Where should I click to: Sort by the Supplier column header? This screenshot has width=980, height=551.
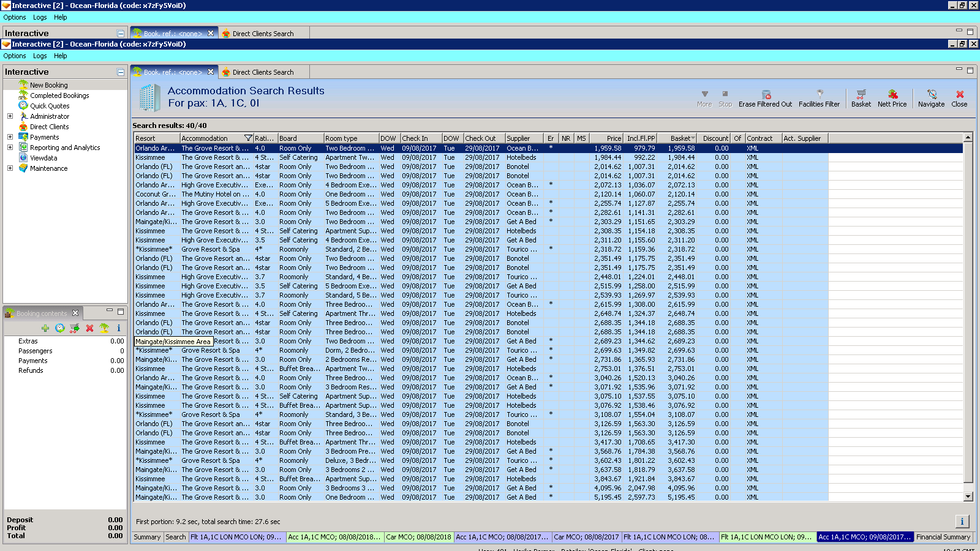tap(524, 138)
